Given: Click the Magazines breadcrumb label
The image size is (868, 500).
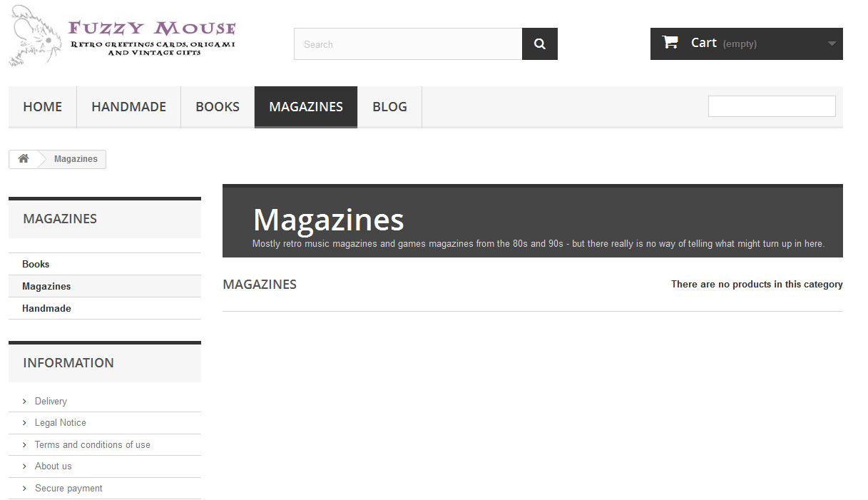Looking at the screenshot, I should pos(76,159).
